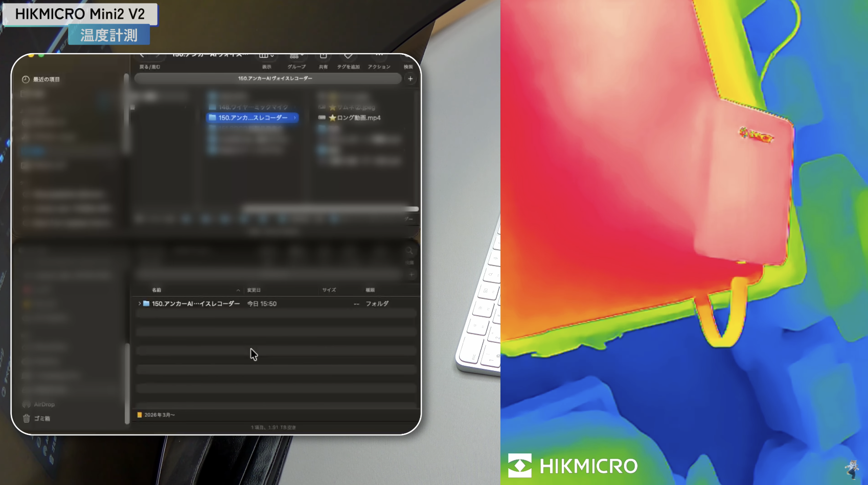Open AirDrop in the lower sidebar
The height and width of the screenshot is (485, 868).
(43, 404)
